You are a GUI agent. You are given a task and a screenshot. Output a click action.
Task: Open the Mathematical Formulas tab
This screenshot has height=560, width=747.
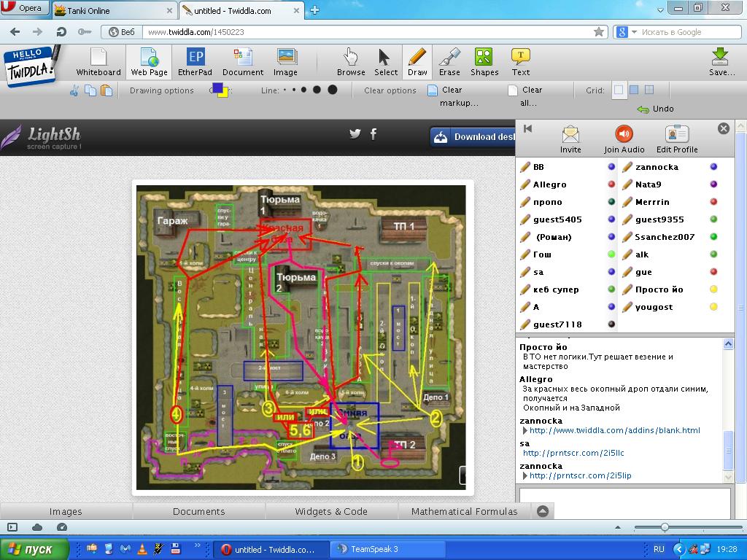464,511
